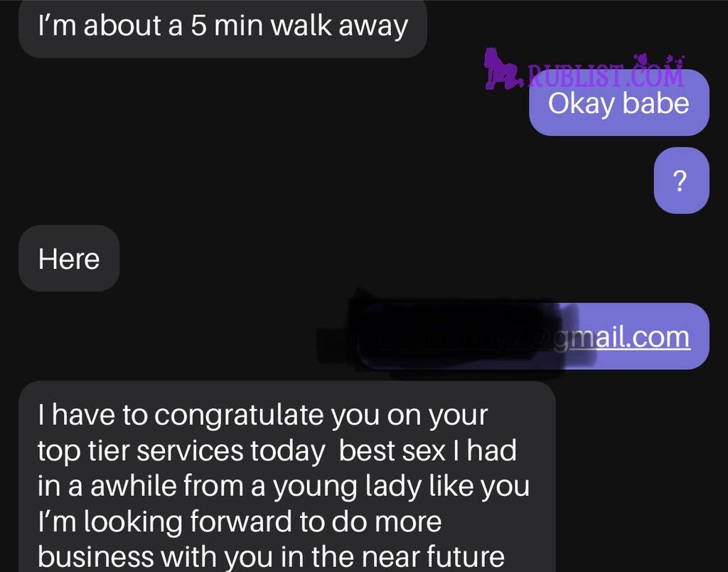Click the small decorative icon above RUBLIST.COM's end
The image size is (728, 572).
[x=675, y=60]
